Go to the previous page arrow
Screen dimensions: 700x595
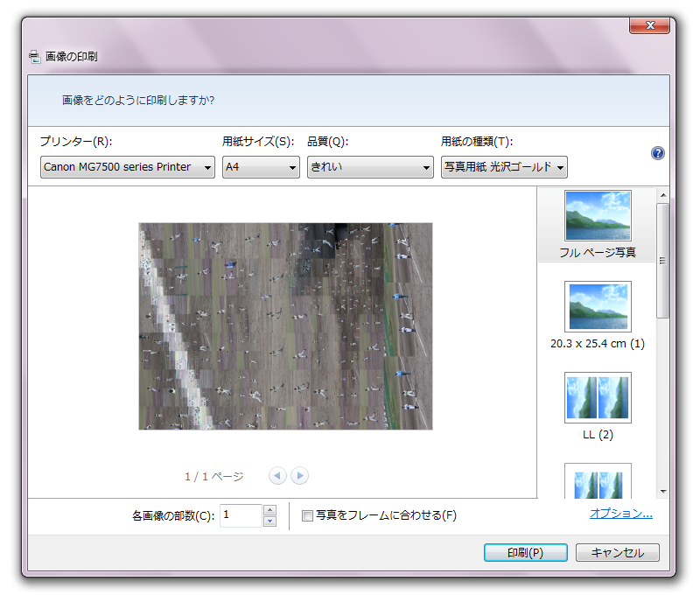(x=277, y=476)
